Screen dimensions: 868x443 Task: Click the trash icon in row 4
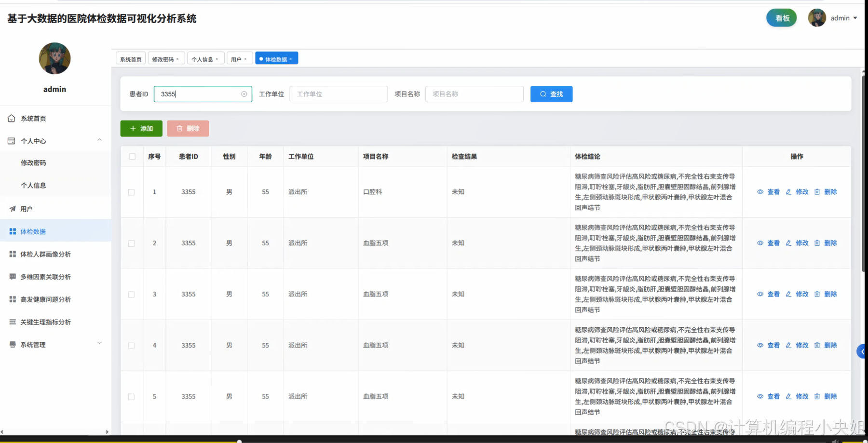(x=817, y=345)
